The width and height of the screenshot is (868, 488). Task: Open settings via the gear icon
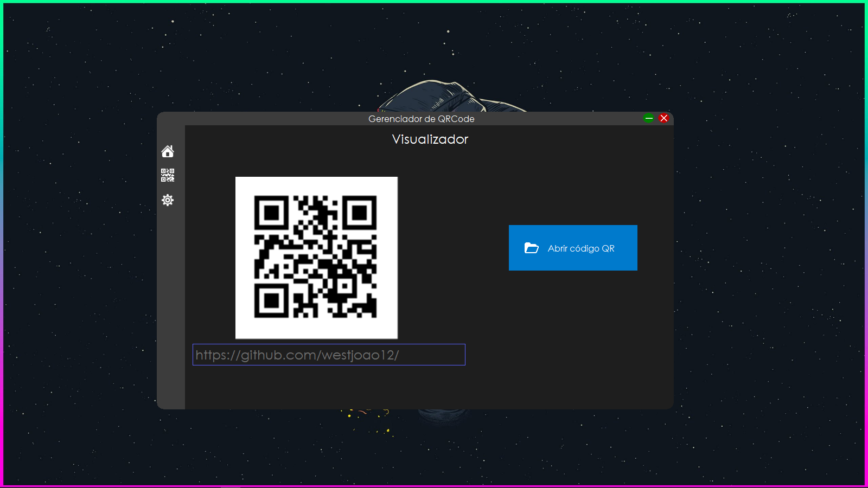click(168, 200)
